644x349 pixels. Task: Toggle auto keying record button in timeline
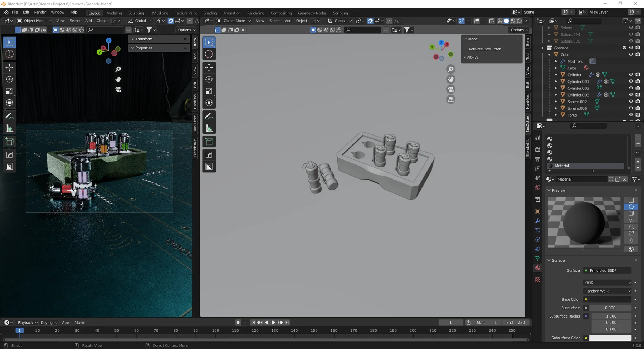tap(238, 323)
